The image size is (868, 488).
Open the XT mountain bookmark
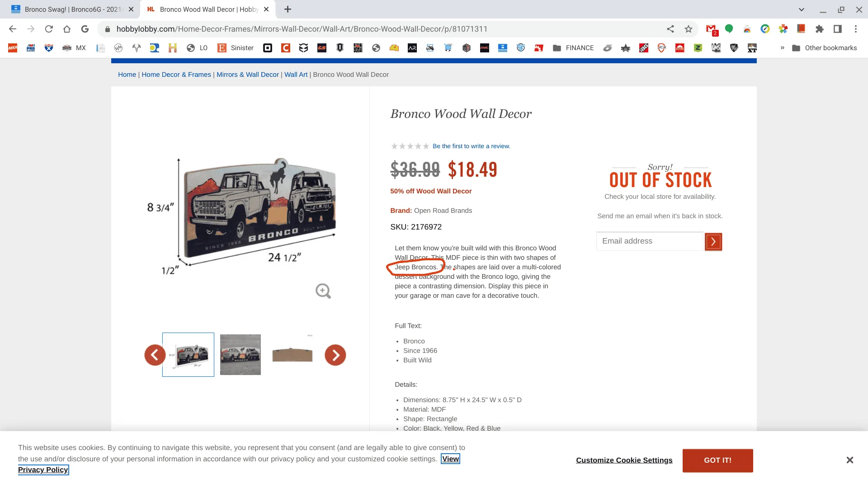752,48
